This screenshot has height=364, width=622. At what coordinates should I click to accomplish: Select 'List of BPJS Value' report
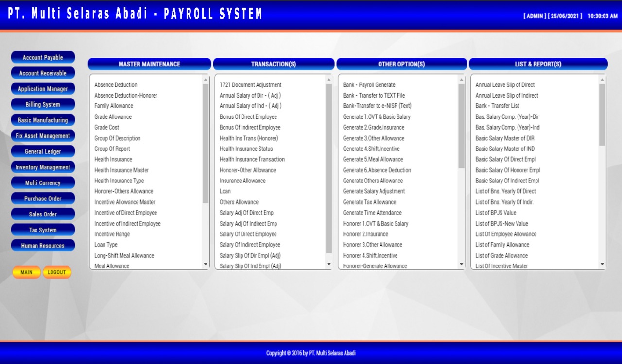pos(496,213)
